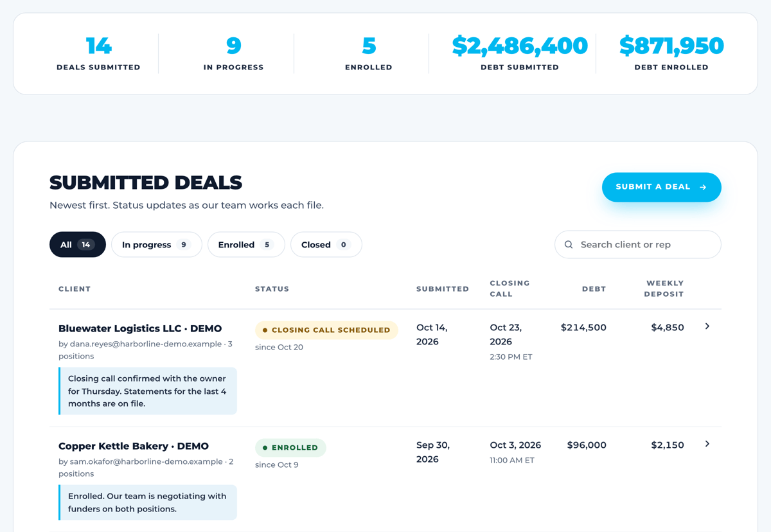
Task: Click the $96,000 debt value
Action: tap(587, 445)
